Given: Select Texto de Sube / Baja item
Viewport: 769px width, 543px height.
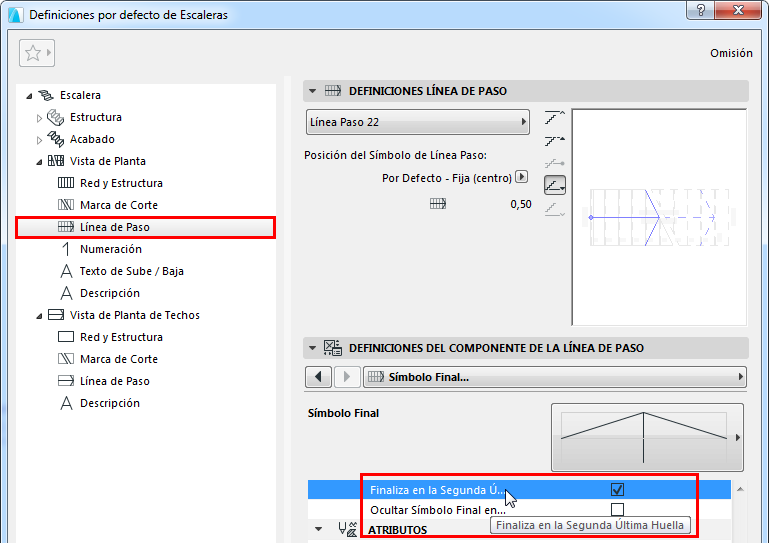Looking at the screenshot, I should 131,271.
